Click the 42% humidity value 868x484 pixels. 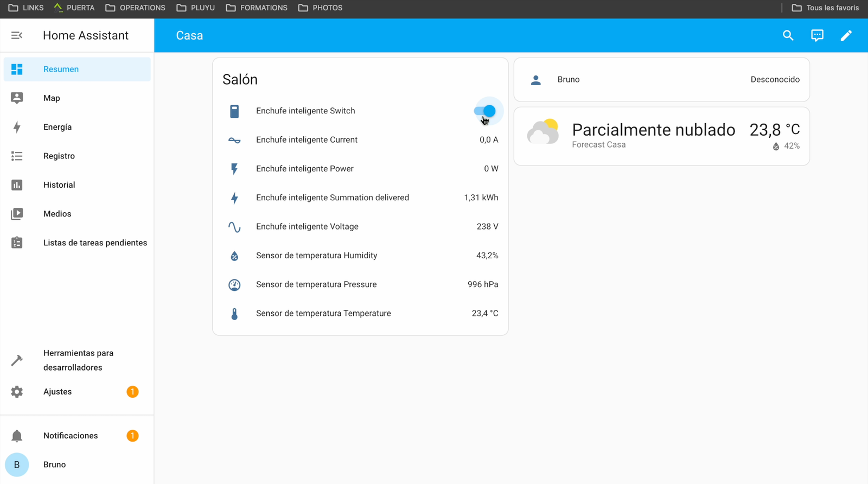pos(792,146)
